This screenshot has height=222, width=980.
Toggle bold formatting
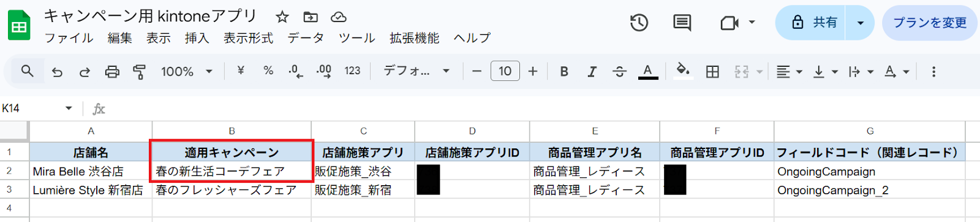(x=564, y=71)
